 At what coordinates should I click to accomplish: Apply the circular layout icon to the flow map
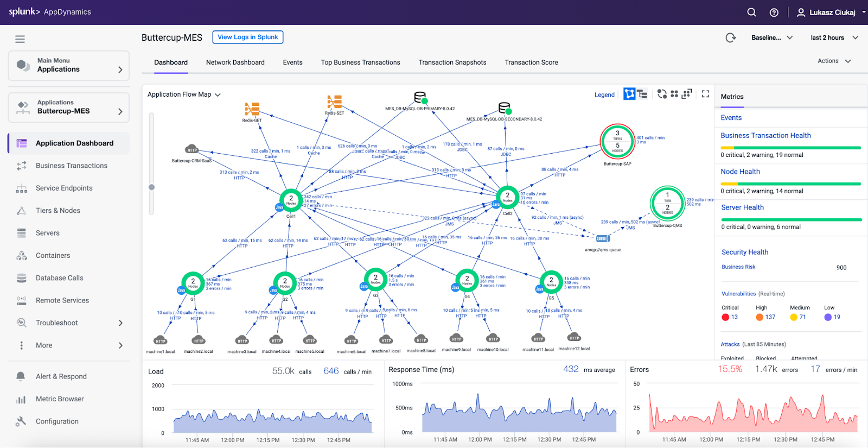coord(662,94)
